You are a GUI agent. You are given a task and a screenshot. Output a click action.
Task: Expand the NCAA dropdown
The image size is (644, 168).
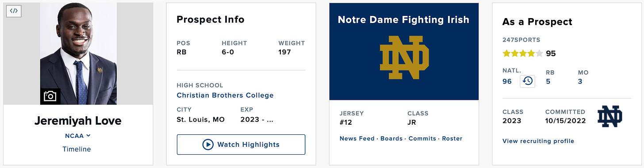tap(78, 136)
